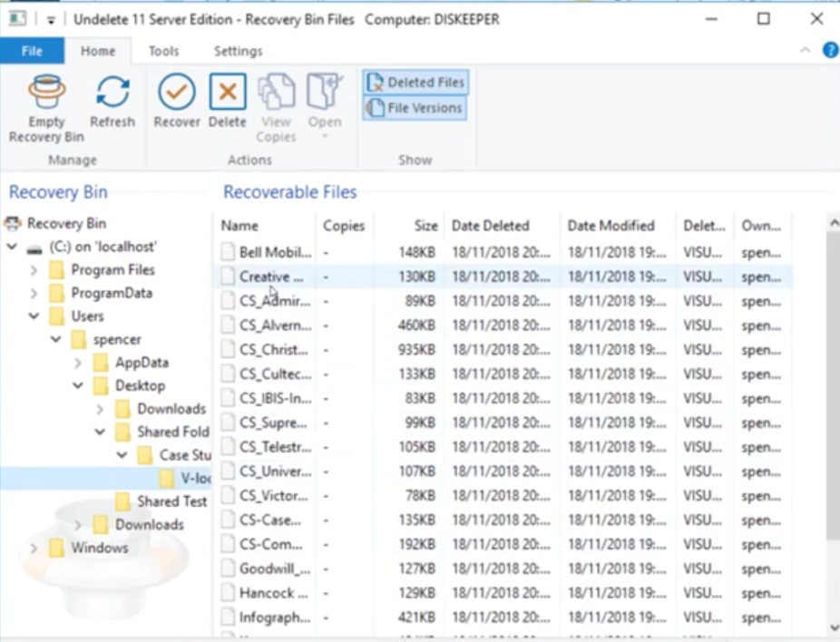Click the AppData folder icon
This screenshot has width=840, height=642.
point(101,363)
